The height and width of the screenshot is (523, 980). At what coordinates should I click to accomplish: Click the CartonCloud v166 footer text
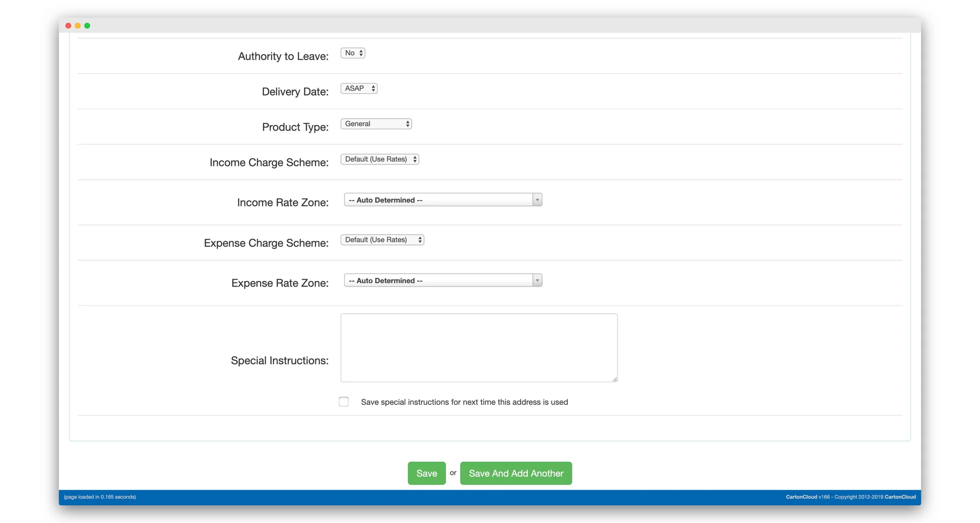[801, 497]
